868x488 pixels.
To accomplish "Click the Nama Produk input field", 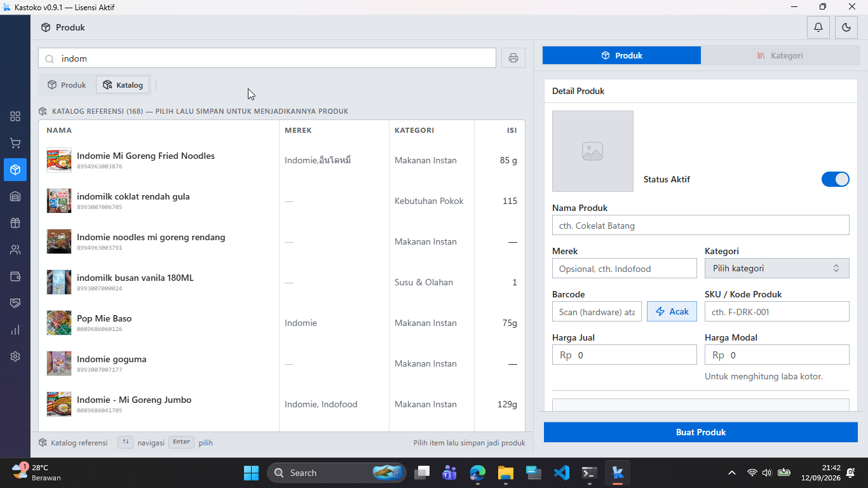I will 701,225.
